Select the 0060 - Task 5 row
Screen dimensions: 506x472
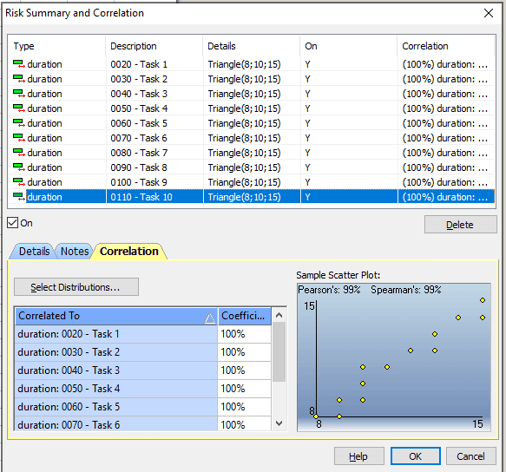pyautogui.click(x=251, y=123)
